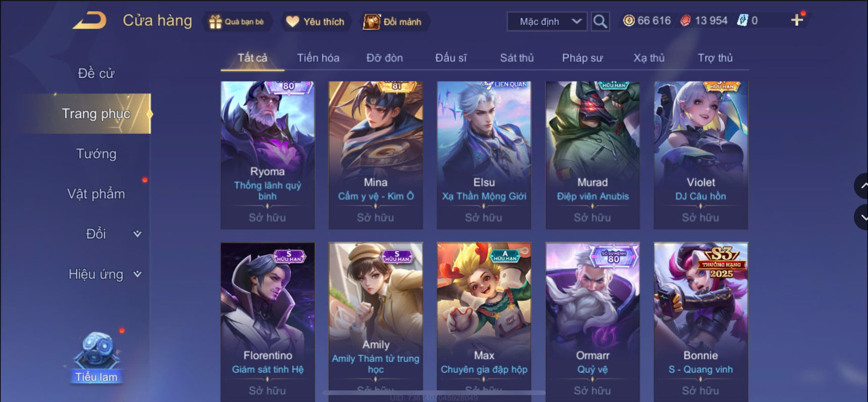Expand the Đổi sidebar submenu
The width and height of the screenshot is (868, 402).
137,234
